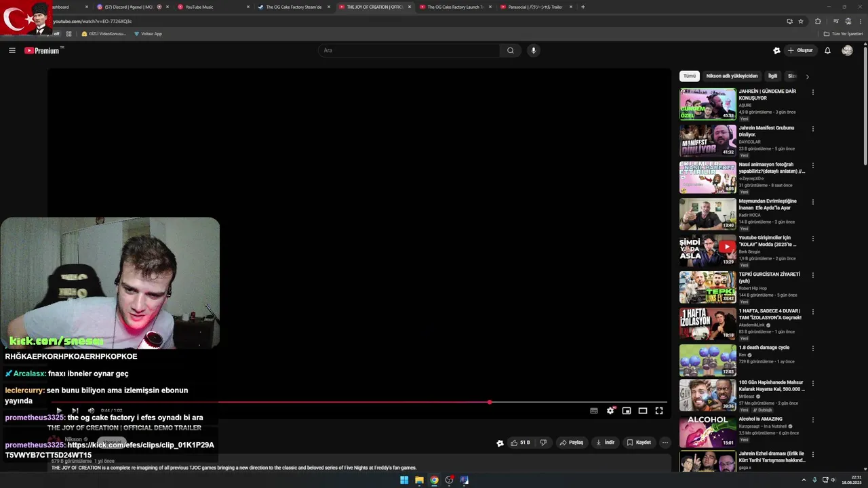This screenshot has height=488, width=868.
Task: Open 100 Gün Hapishanede Mahsur video title
Action: 772,386
